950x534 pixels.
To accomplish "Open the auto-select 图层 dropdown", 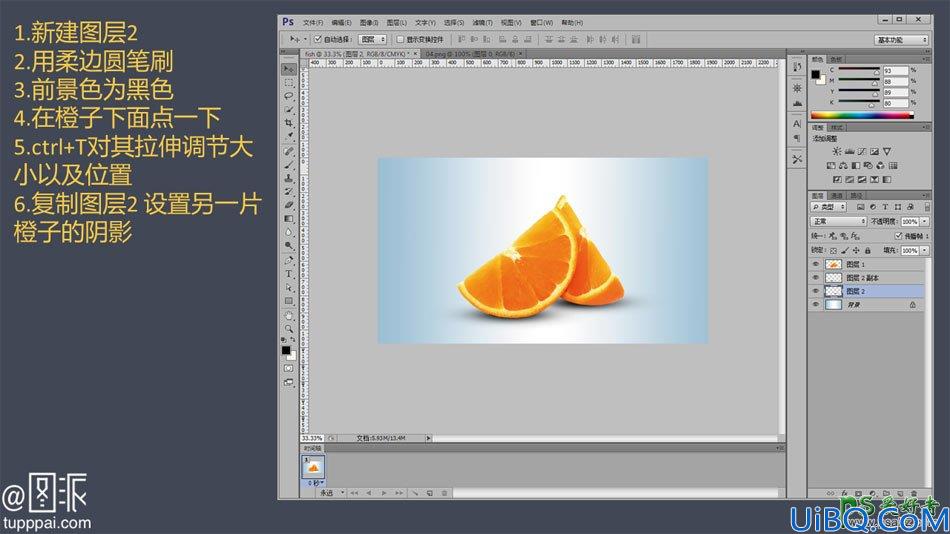I will (x=372, y=39).
